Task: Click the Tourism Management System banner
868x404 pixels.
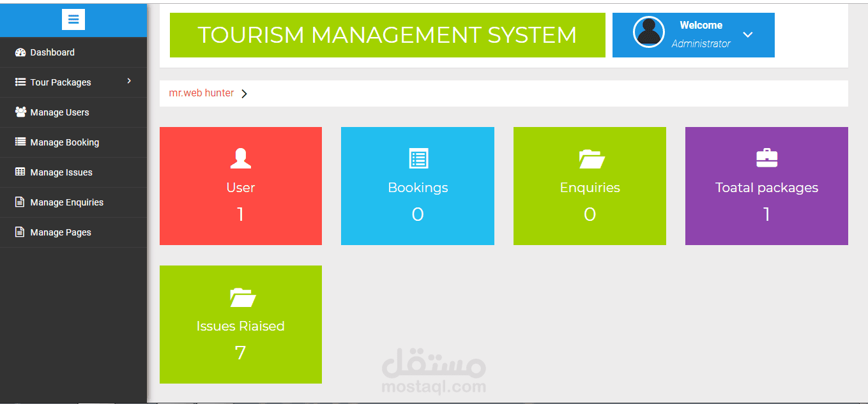Action: (x=387, y=35)
